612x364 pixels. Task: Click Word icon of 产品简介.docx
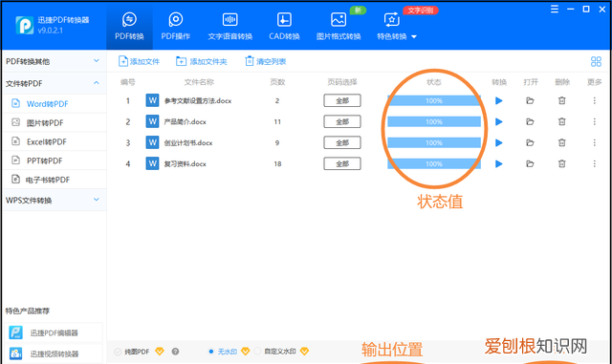pyautogui.click(x=152, y=121)
